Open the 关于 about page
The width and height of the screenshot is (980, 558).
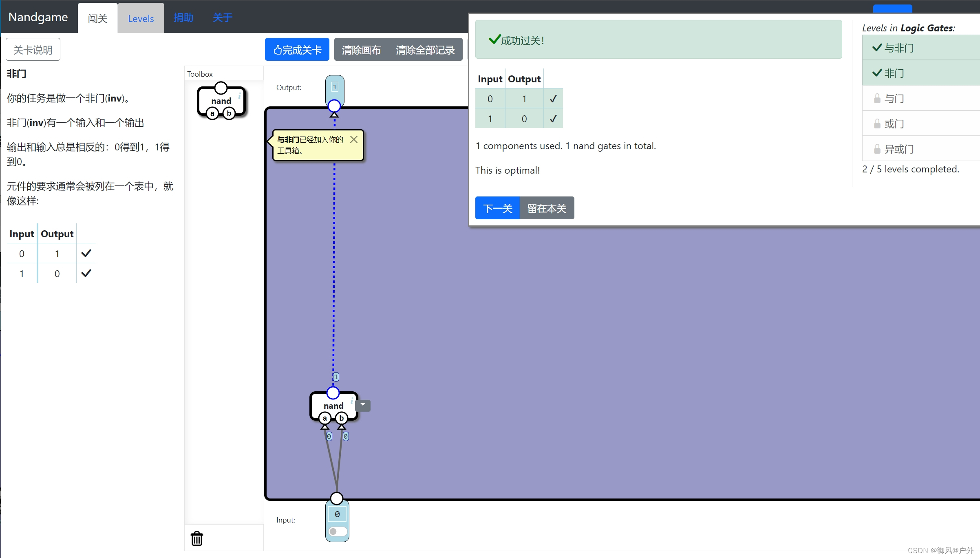[x=223, y=18]
